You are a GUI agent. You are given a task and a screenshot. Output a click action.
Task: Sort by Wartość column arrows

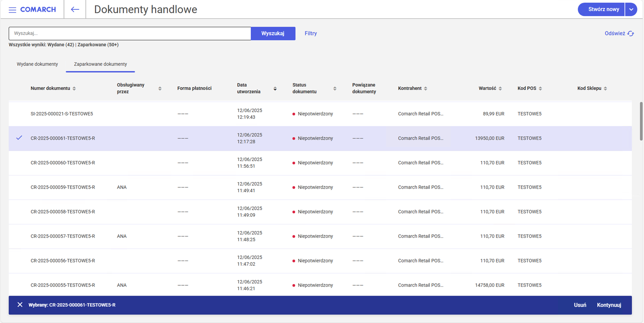[500, 88]
